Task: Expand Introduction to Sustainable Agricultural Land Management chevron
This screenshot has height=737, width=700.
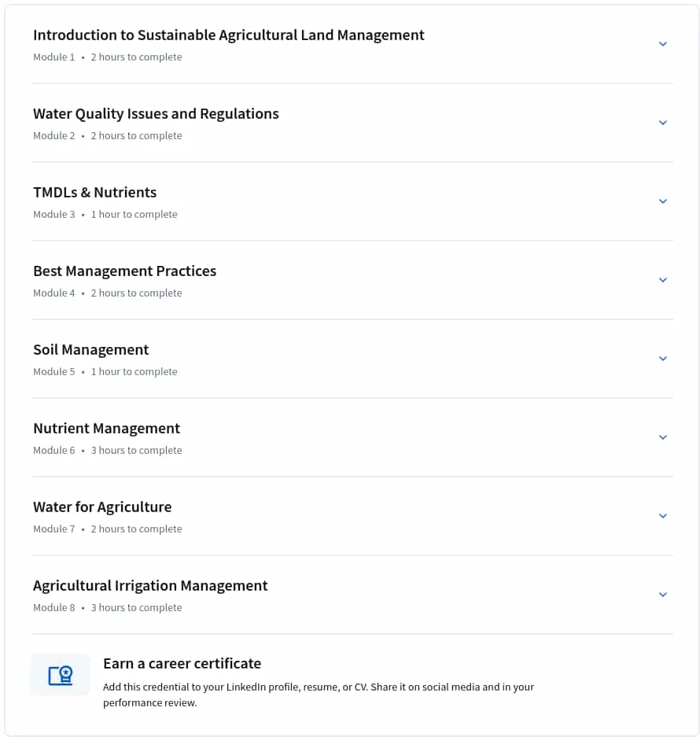Action: pyautogui.click(x=663, y=44)
